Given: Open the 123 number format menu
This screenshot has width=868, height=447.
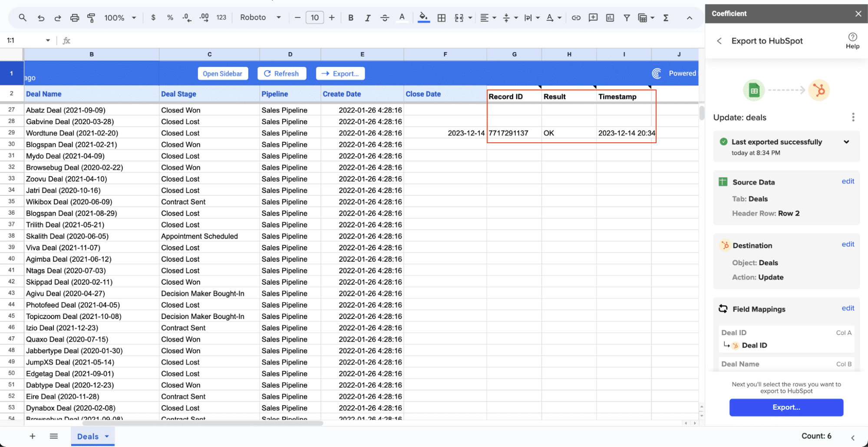Looking at the screenshot, I should 221,18.
